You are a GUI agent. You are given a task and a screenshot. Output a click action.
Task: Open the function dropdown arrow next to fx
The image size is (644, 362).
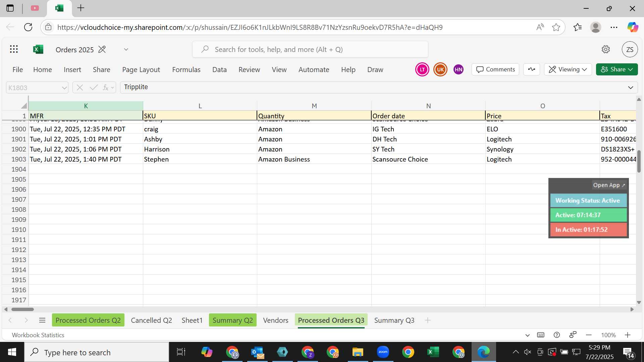112,88
